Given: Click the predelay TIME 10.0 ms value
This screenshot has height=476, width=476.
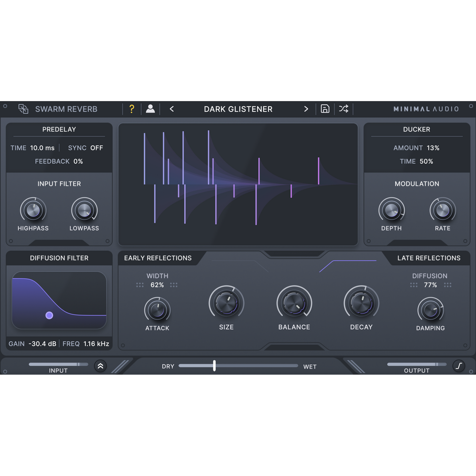Looking at the screenshot, I should 42,148.
